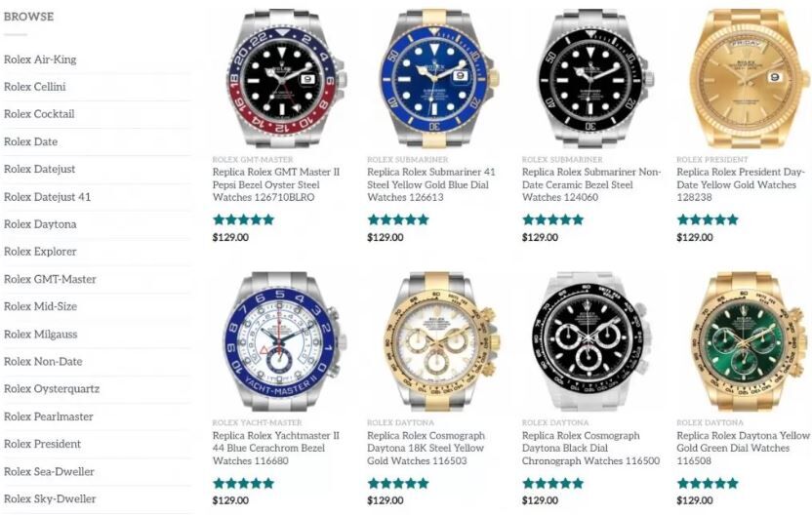Screen dimensions: 812x515
Task: Open the Rolex Sea-Dweller category
Action: pos(49,471)
